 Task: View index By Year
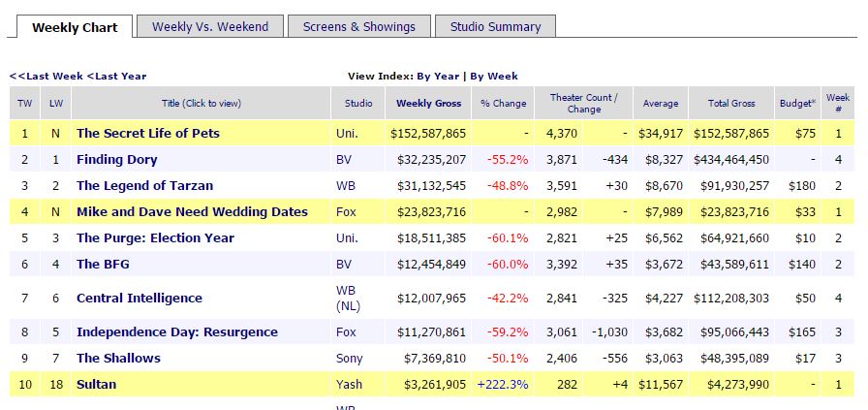pos(438,76)
